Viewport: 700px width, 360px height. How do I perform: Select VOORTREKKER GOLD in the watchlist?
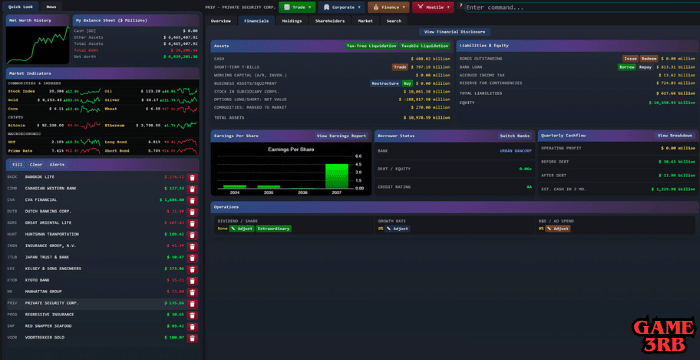[45, 338]
